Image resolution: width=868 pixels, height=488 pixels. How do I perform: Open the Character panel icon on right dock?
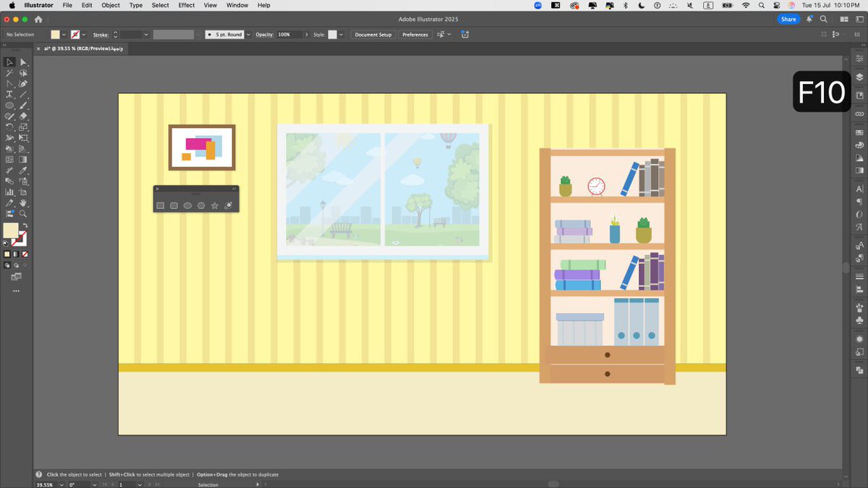pos(859,189)
